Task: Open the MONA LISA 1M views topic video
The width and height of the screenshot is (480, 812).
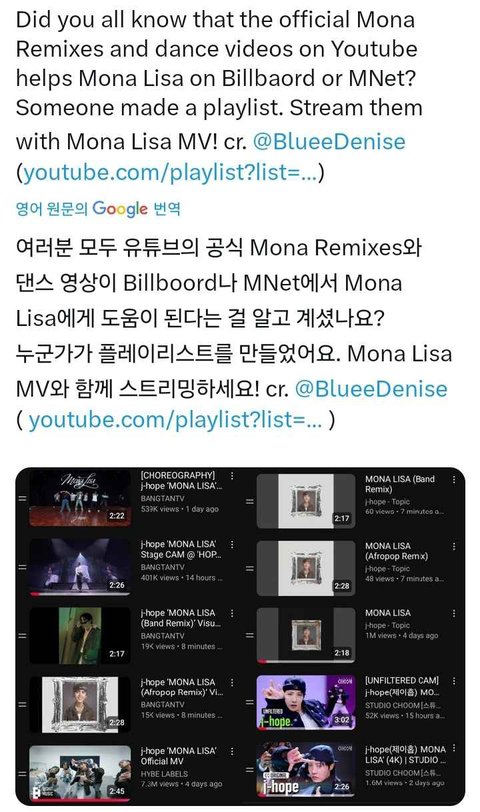Action: coord(388,613)
